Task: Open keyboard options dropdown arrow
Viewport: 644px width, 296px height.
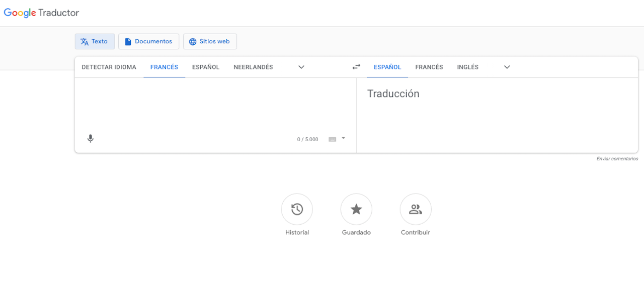Action: (343, 138)
